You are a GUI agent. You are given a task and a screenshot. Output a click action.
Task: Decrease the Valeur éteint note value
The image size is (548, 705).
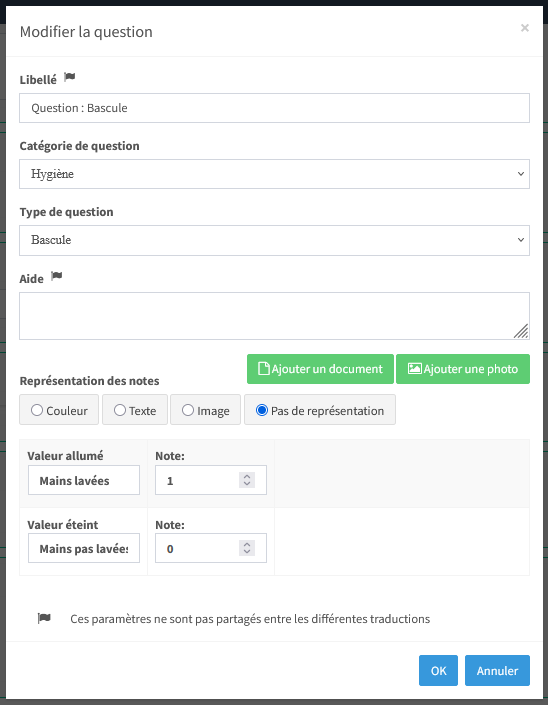click(247, 552)
